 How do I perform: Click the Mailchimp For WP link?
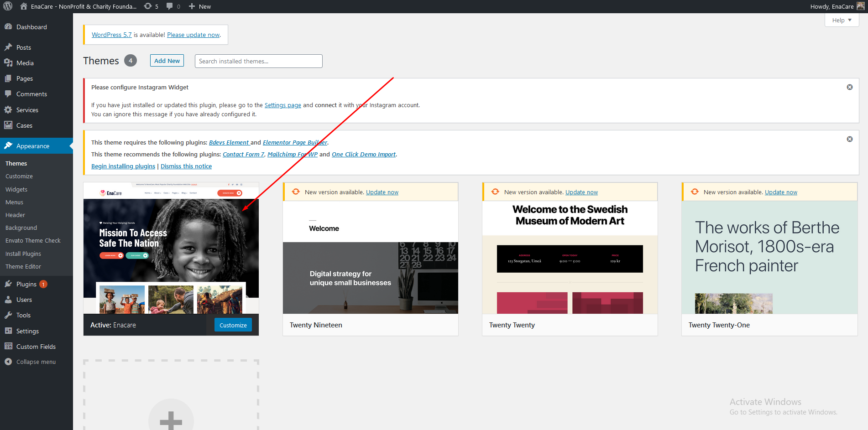coord(293,154)
